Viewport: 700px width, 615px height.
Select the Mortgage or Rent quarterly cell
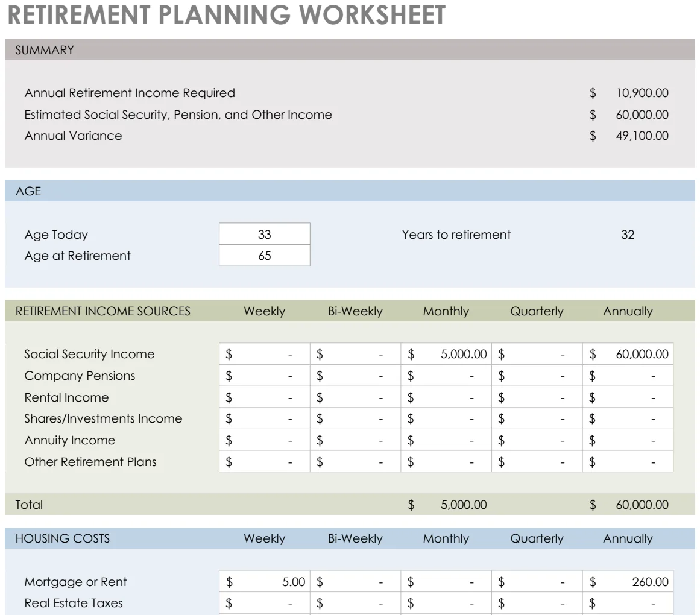[537, 581]
